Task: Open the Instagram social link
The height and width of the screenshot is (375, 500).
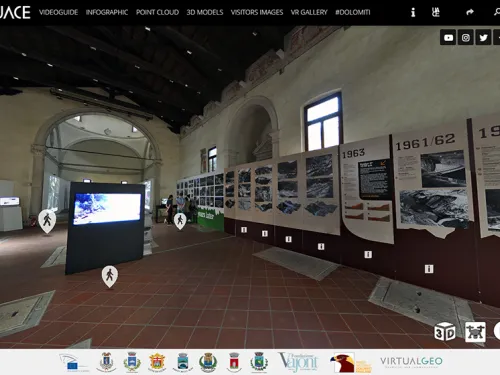Action: click(x=466, y=37)
